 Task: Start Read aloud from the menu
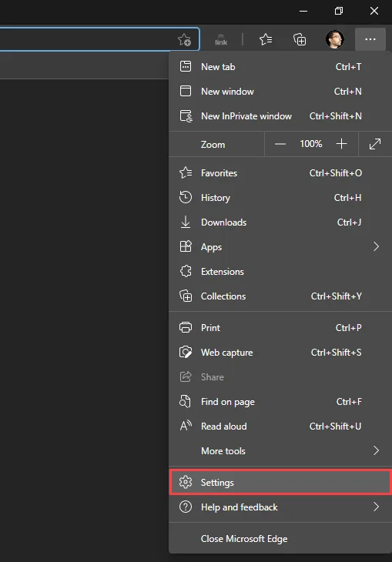click(x=280, y=427)
